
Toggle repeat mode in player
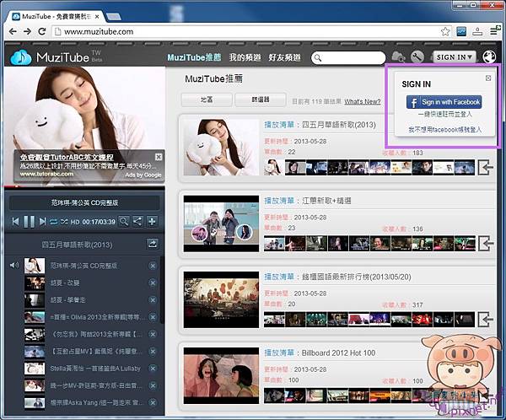(x=53, y=222)
